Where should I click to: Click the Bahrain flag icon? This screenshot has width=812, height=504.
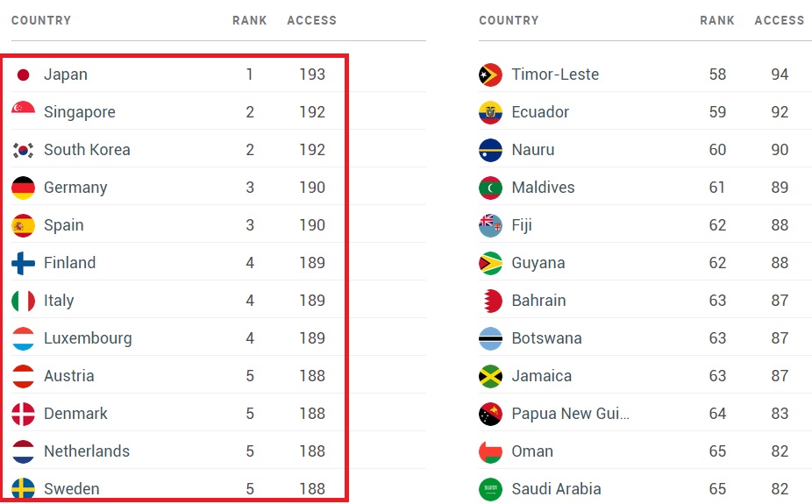[x=490, y=301]
